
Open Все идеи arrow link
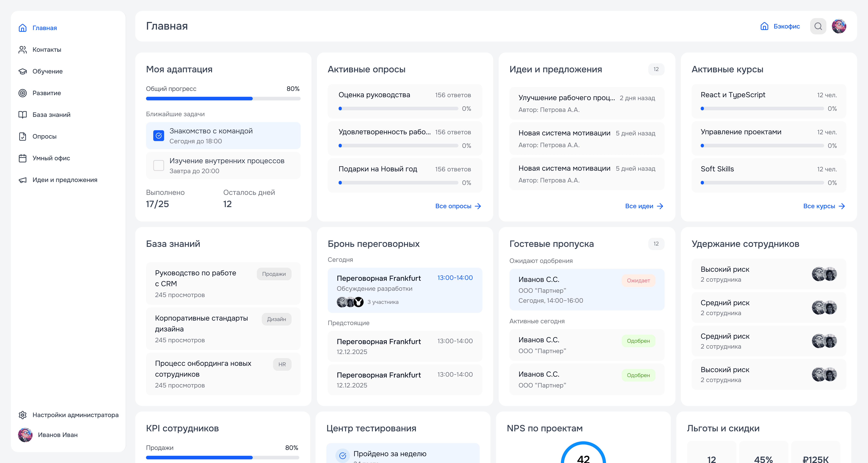(644, 206)
